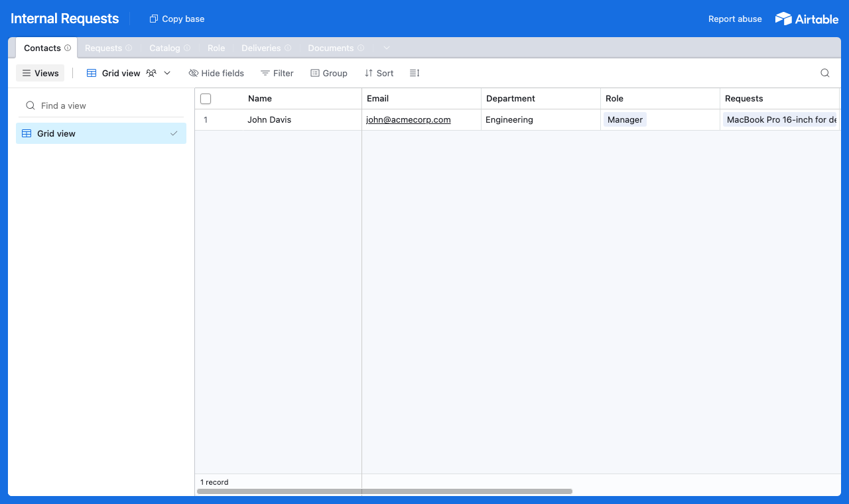Open the john@acmecorp.com email link
The image size is (849, 504).
click(409, 120)
